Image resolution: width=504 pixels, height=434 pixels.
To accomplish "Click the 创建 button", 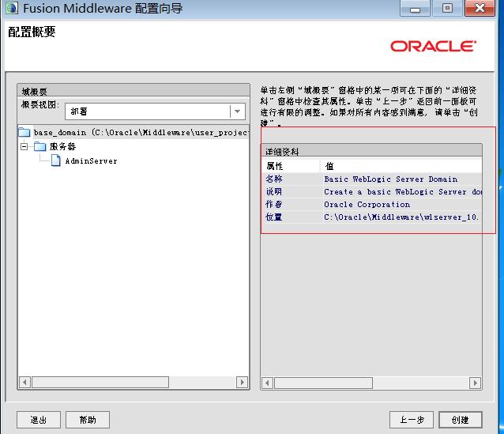I will (x=461, y=420).
